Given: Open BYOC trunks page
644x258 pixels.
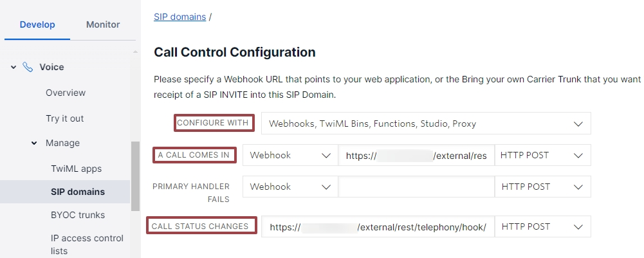Looking at the screenshot, I should pos(78,216).
